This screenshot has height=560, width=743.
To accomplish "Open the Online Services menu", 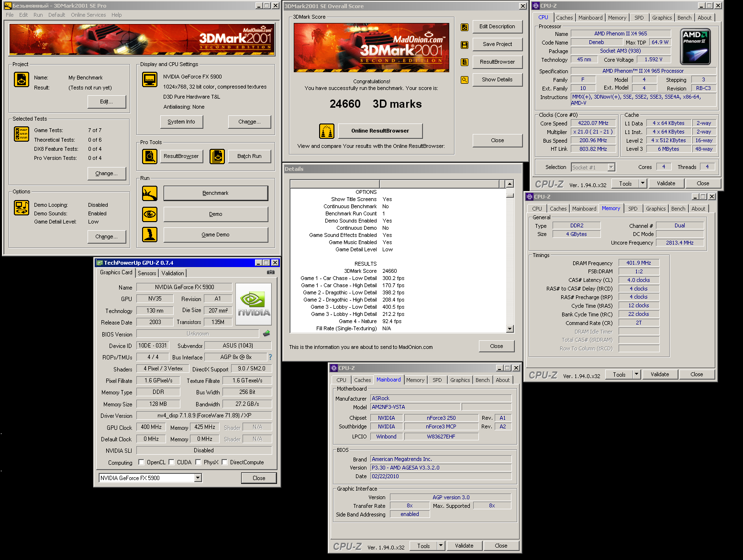I will coord(89,15).
